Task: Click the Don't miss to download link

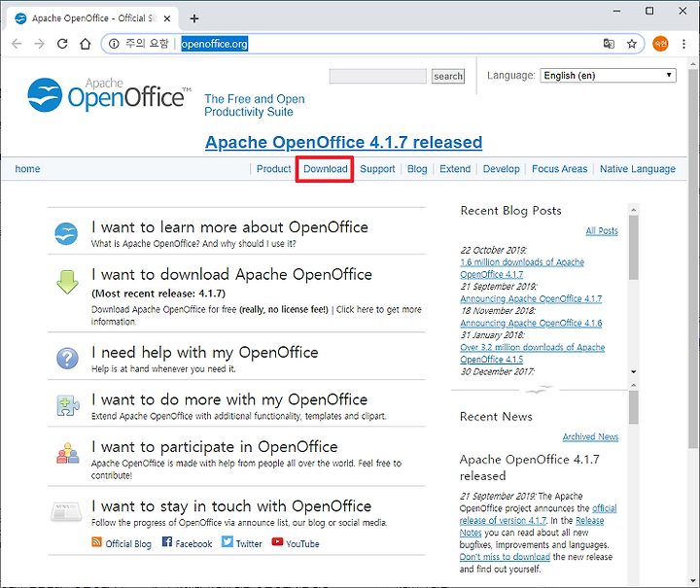Action: [505, 557]
